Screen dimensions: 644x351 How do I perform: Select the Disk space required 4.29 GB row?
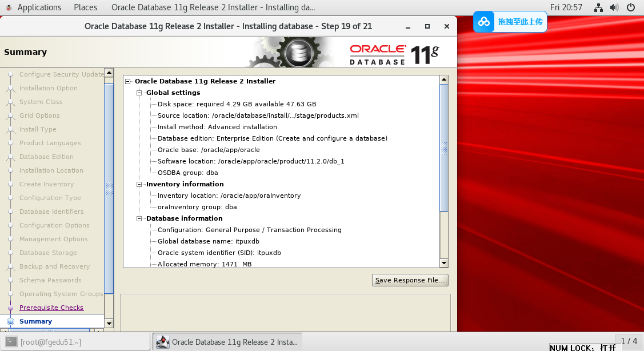[x=237, y=105]
